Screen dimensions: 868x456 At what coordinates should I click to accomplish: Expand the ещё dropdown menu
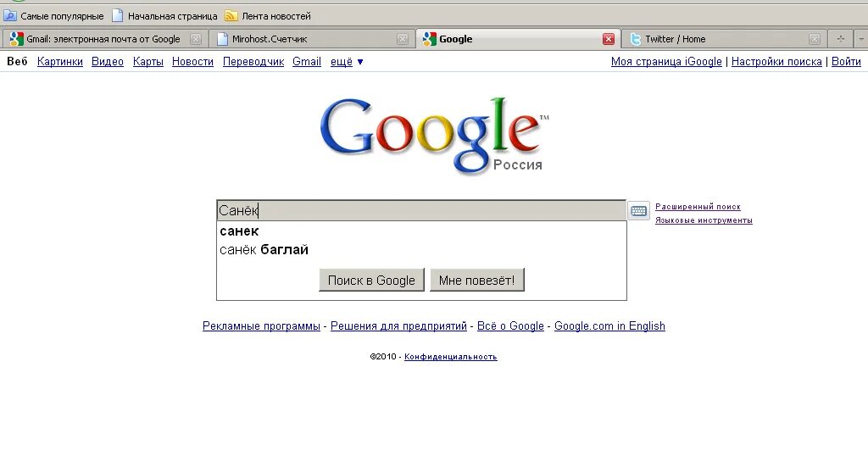pos(347,61)
